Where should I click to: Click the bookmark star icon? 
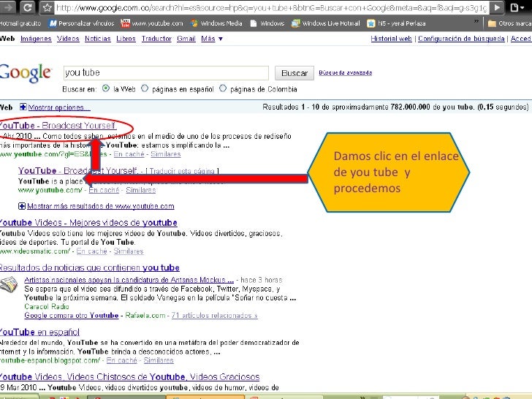click(x=47, y=7)
